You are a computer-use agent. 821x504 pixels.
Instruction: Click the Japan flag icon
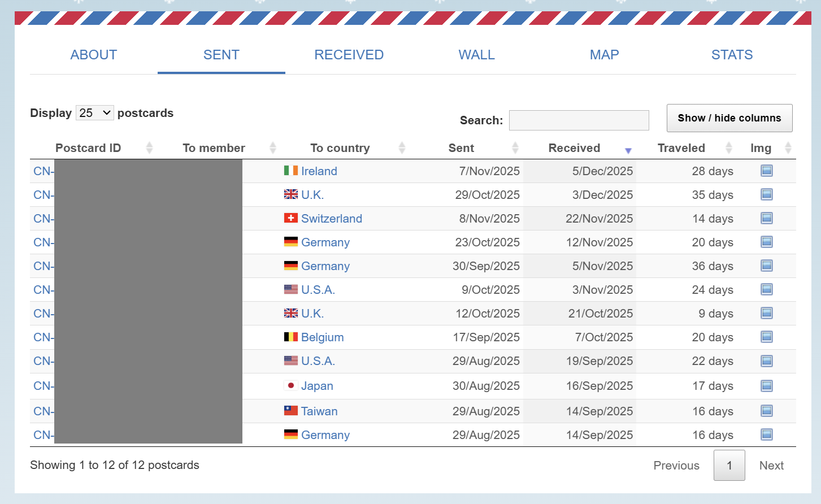(x=290, y=386)
